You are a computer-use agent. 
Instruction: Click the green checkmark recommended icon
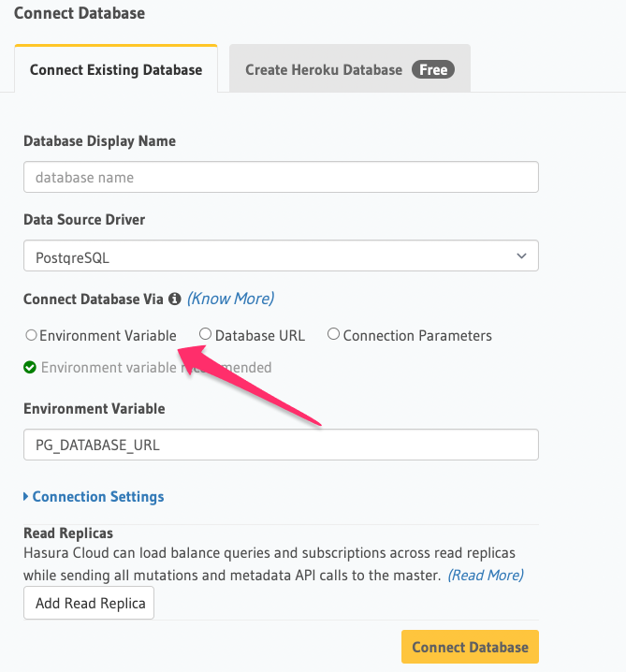click(x=30, y=367)
